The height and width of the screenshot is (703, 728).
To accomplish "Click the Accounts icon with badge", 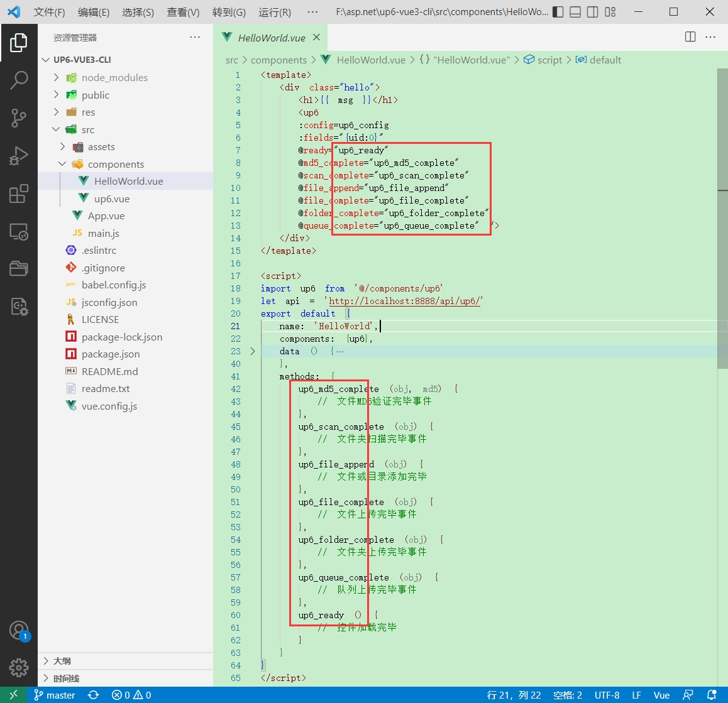I will (x=19, y=630).
